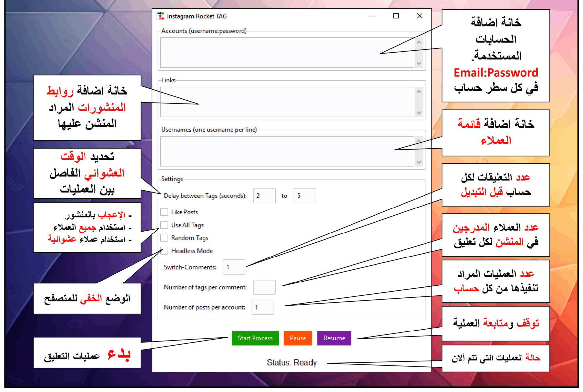Select the Number of tags per comment field
The image size is (583, 392).
pos(264,287)
